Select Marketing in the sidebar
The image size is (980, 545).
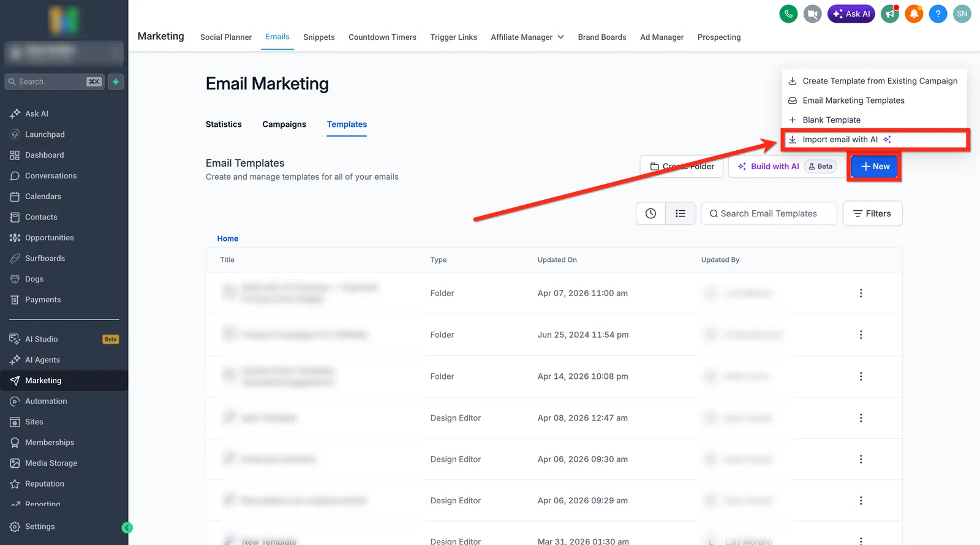pyautogui.click(x=64, y=381)
